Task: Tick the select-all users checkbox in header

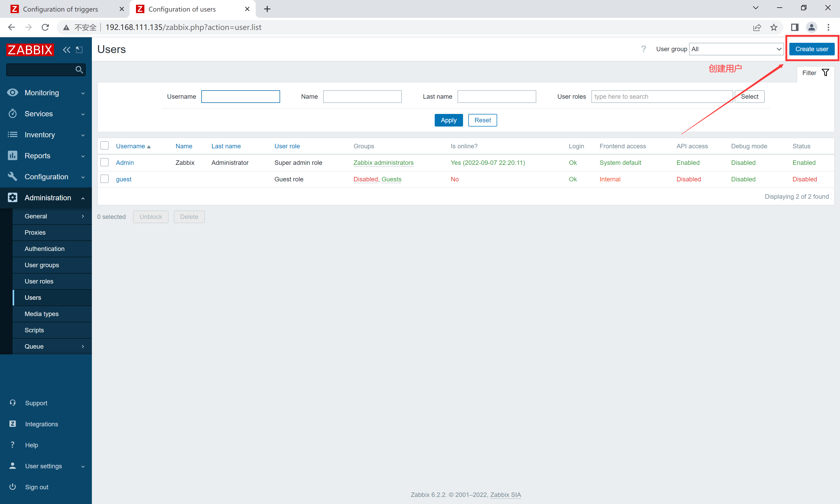Action: [104, 146]
